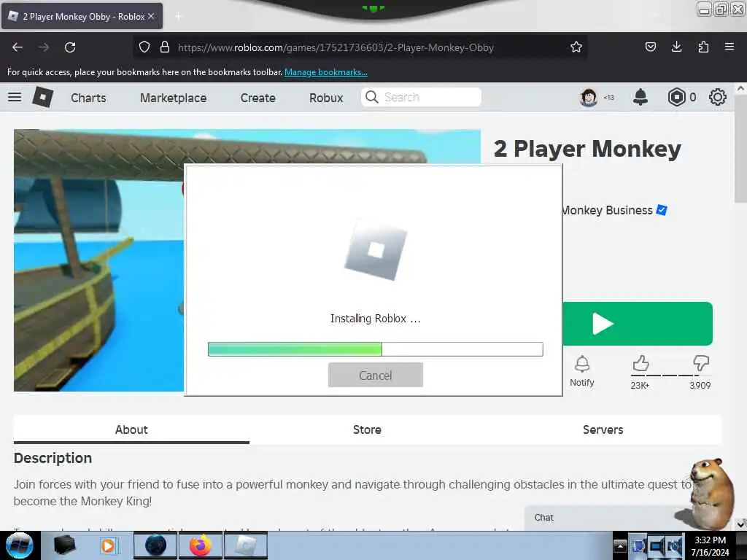Click the game thumbnail image
The height and width of the screenshot is (560, 747).
(98, 260)
